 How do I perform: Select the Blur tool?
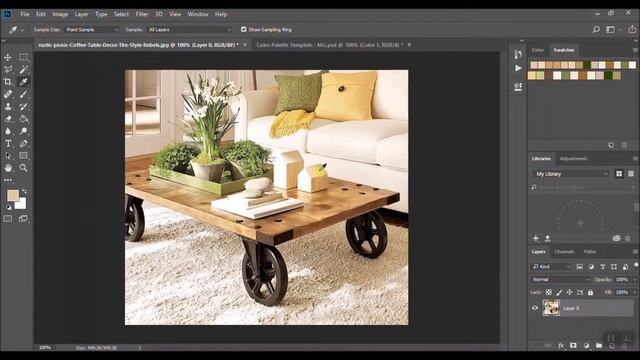(x=8, y=131)
